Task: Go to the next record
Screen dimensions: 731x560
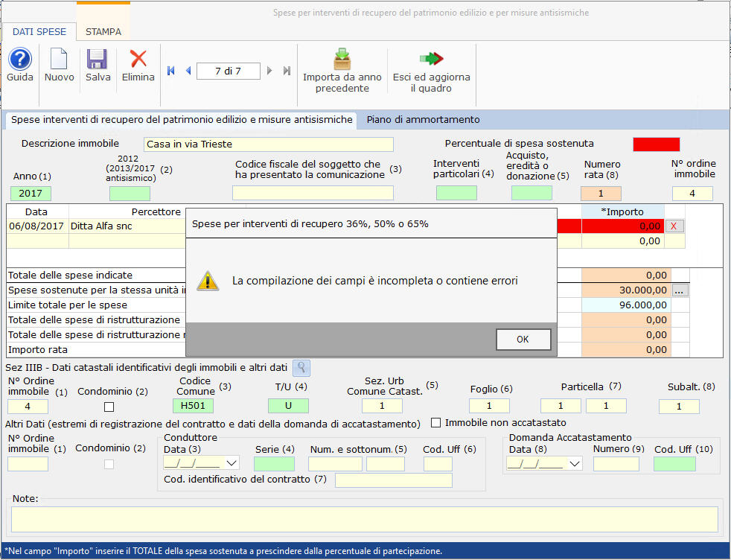Action: [x=269, y=71]
